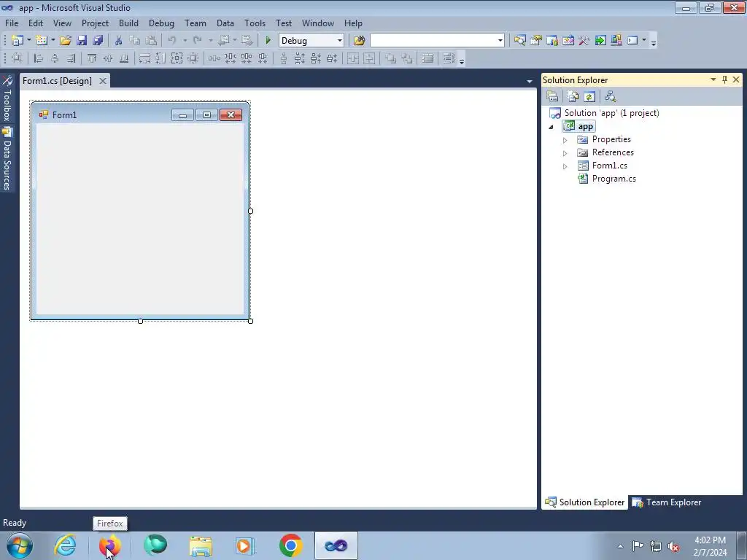Expand the Form1.cs node

pos(565,166)
